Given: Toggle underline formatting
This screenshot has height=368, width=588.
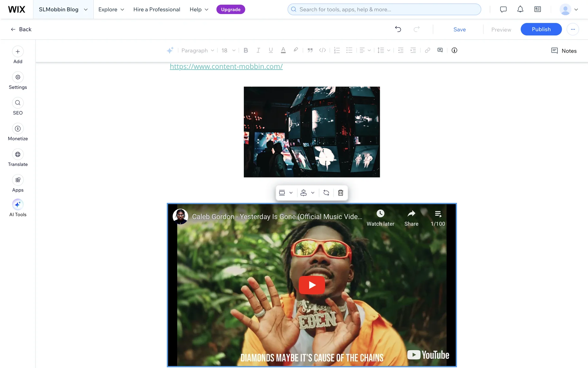Looking at the screenshot, I should pos(271,50).
